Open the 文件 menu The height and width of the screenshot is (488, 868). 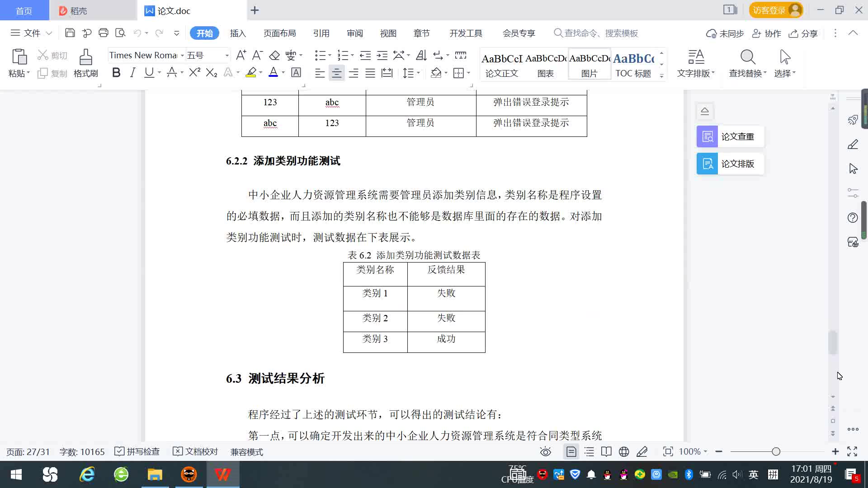tap(32, 33)
